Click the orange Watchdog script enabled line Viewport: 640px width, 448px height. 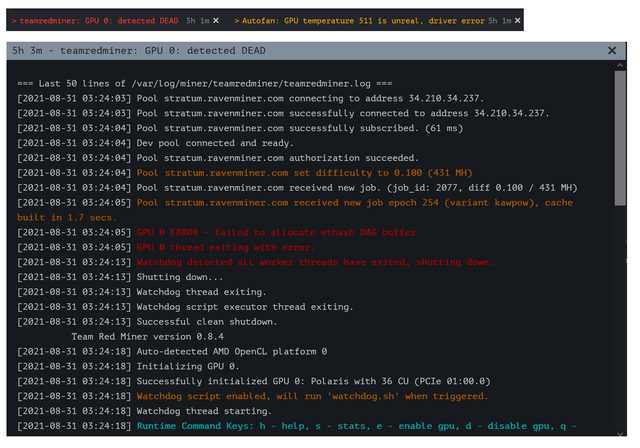click(x=253, y=396)
